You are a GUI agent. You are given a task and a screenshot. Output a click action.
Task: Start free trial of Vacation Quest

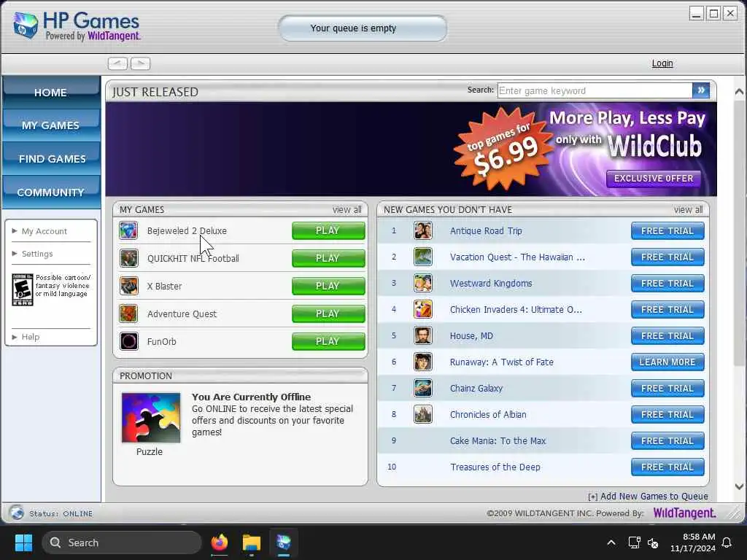(667, 257)
